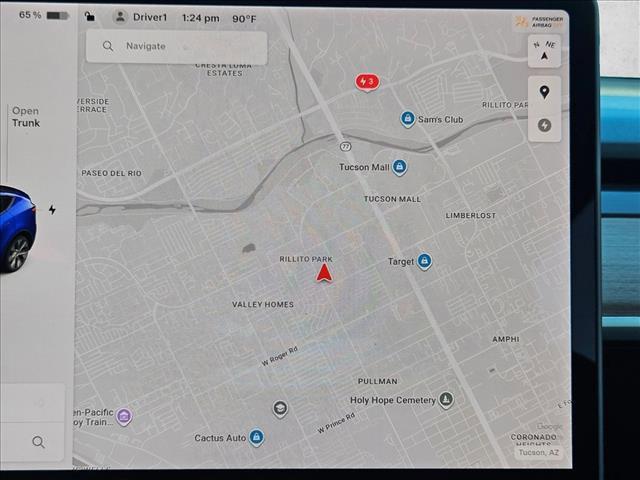Tap the Target store map pin
Screen dimensions: 640x480
(x=424, y=261)
